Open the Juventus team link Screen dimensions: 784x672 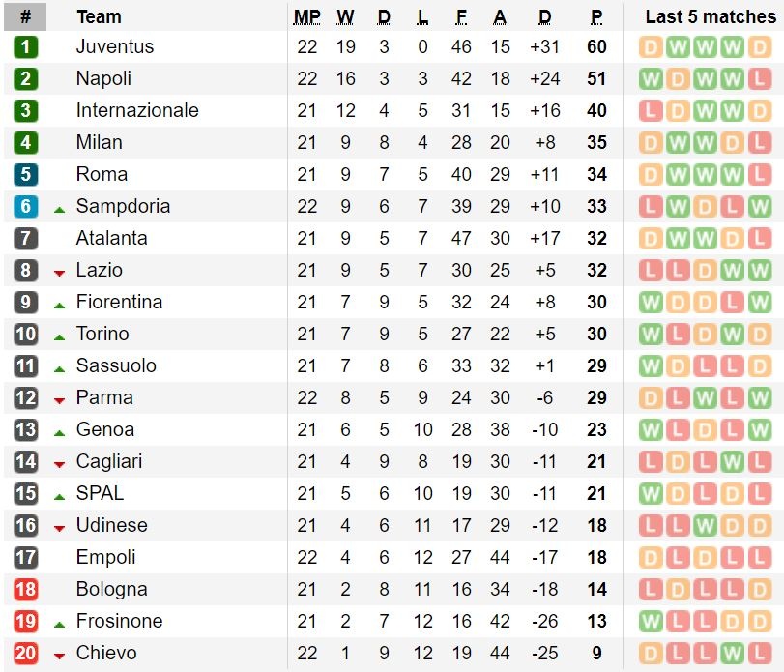(x=114, y=46)
